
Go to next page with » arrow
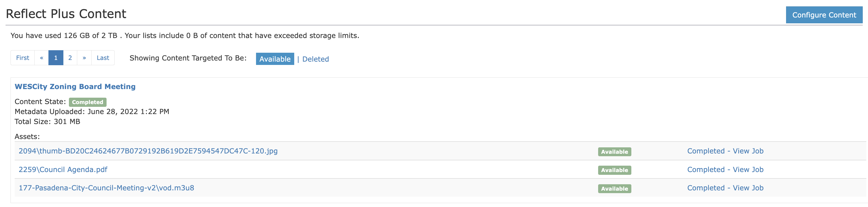click(84, 58)
